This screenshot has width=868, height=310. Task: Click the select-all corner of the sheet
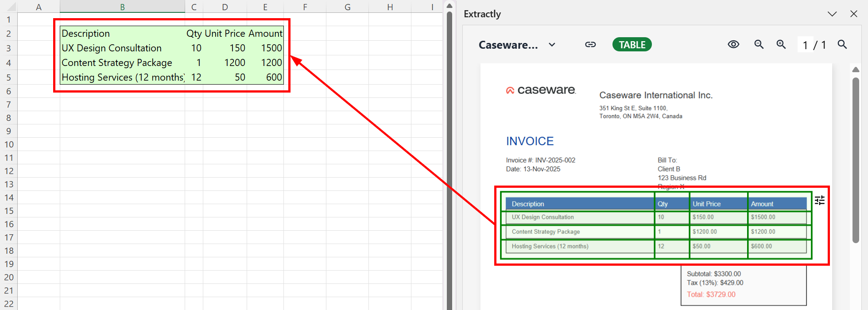[9, 7]
